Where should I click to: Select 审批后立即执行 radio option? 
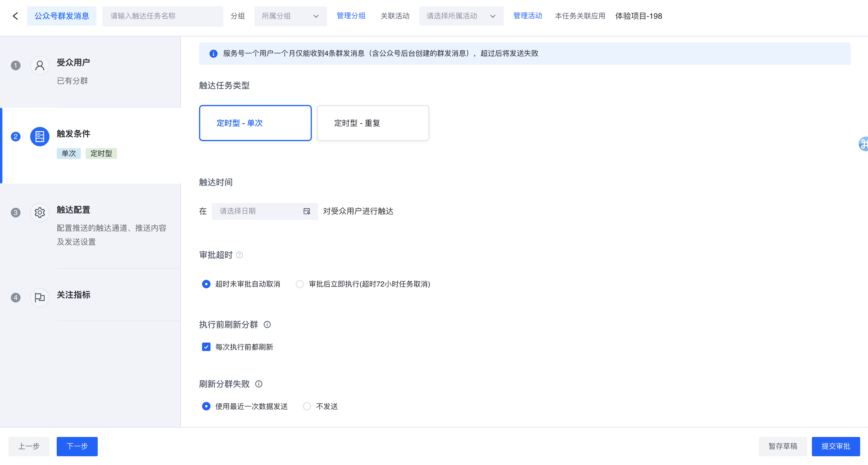click(x=299, y=284)
